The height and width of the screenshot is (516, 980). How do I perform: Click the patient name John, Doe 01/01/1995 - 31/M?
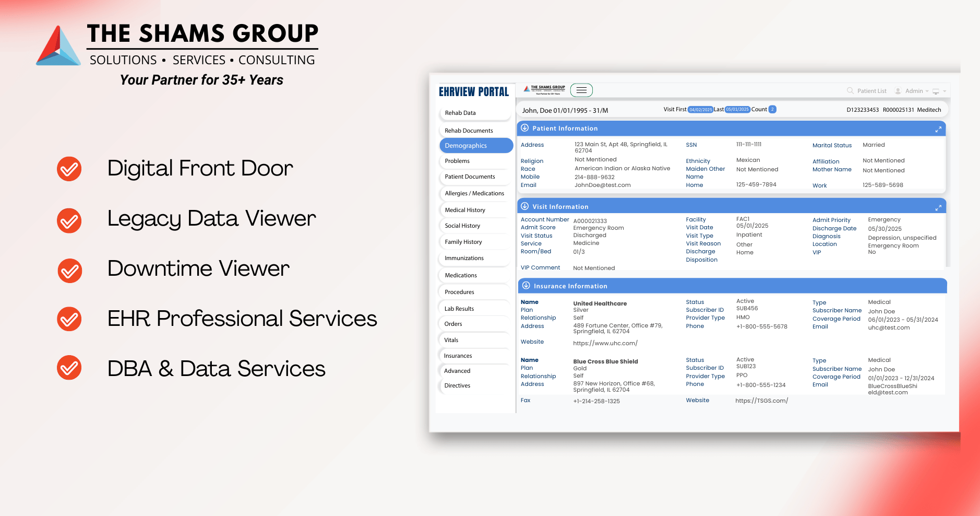point(565,110)
